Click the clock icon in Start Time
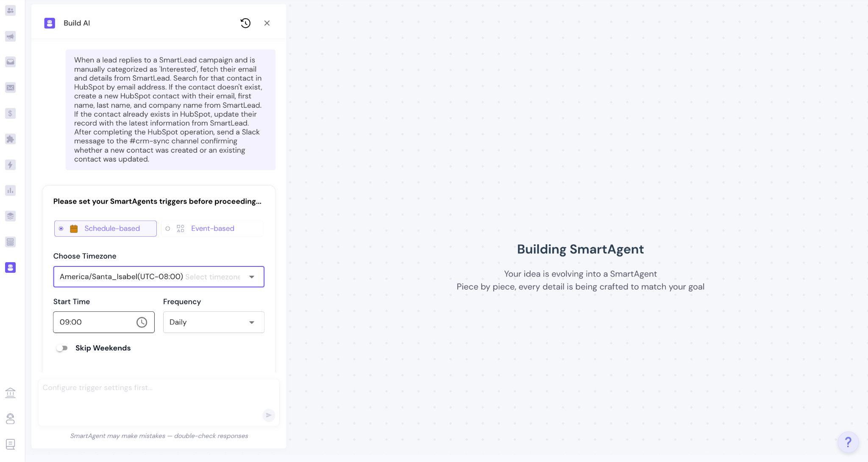Viewport: 868px width, 462px height. [x=142, y=322]
